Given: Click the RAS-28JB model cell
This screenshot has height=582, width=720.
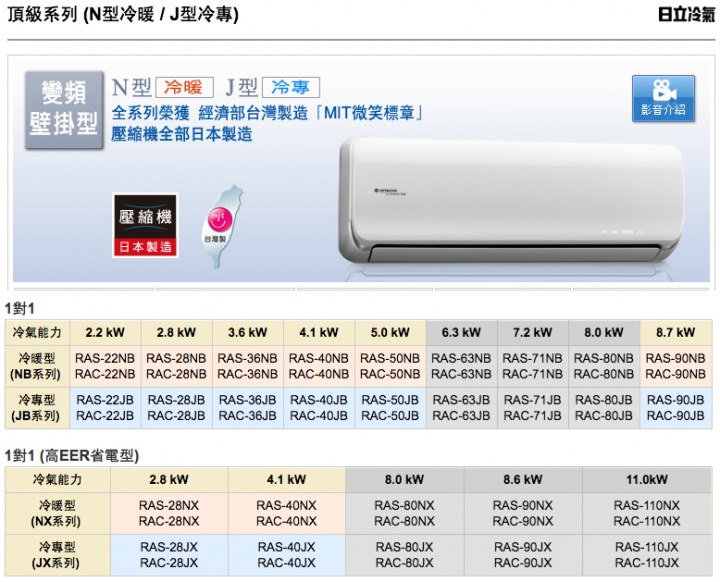Looking at the screenshot, I should 176,408.
